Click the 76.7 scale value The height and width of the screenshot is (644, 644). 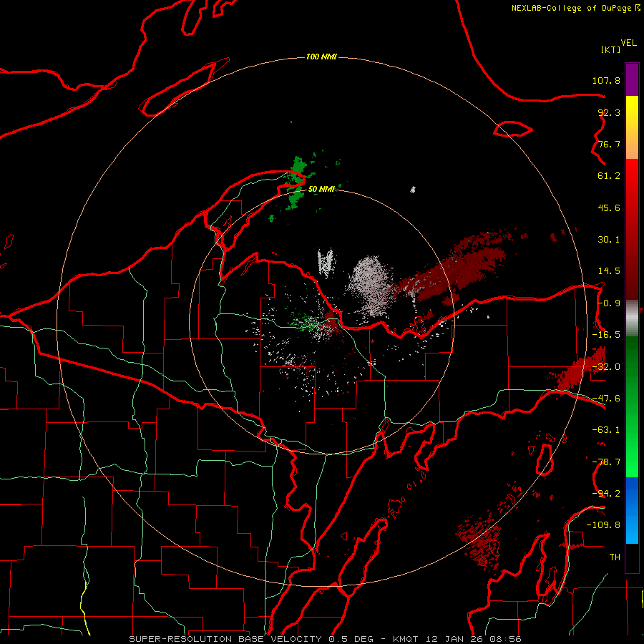pyautogui.click(x=609, y=144)
